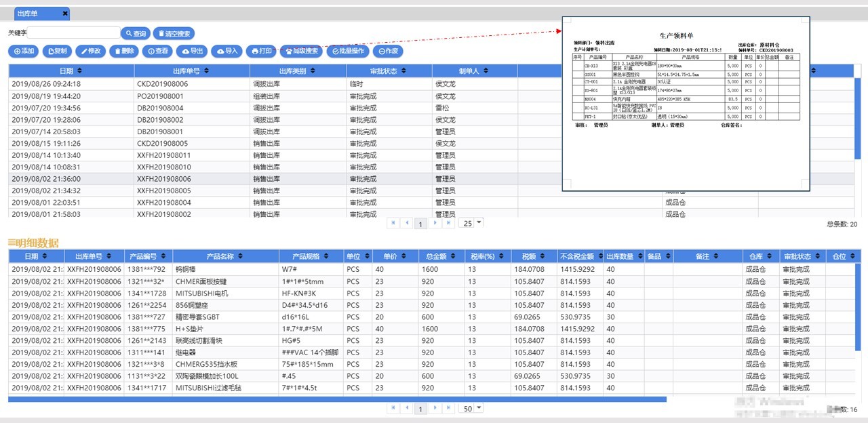Click the 关键字 keyword input field
This screenshot has height=423, width=868.
[74, 33]
